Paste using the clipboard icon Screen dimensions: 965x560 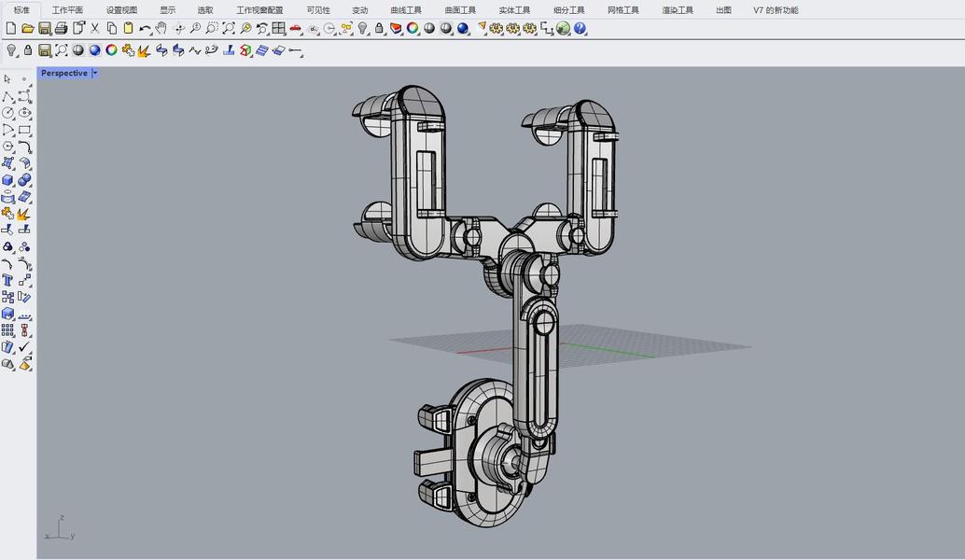pyautogui.click(x=128, y=28)
